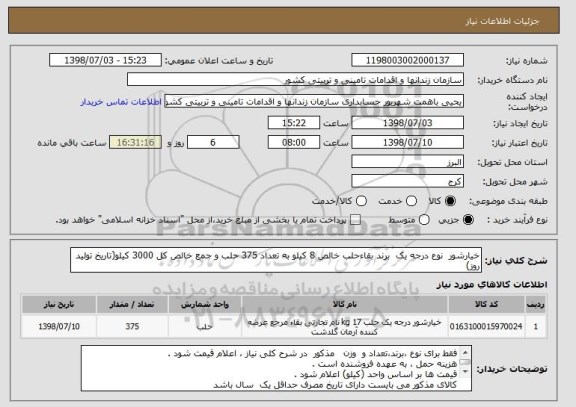This screenshot has width=576, height=407.
Task: Select the متوسط purchase process radio
Action: pyautogui.click(x=424, y=220)
